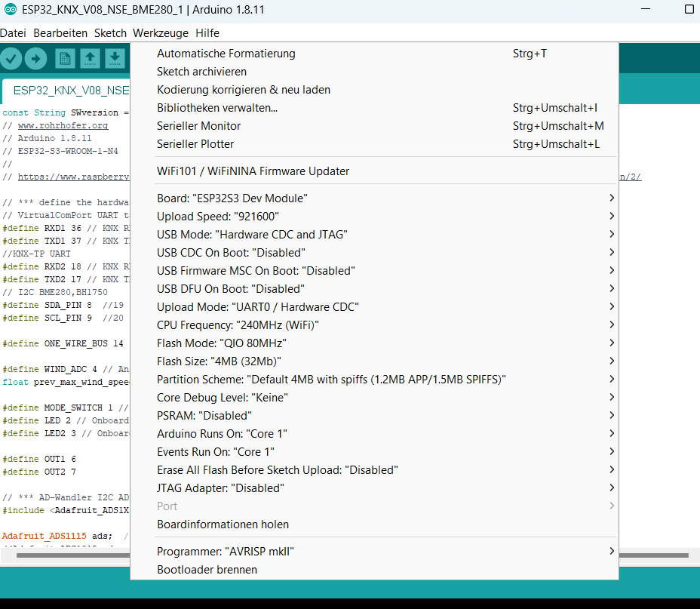Screen dimensions: 700x609
Task: Click the '#define RXD1 36' line
Action: [x=66, y=228]
